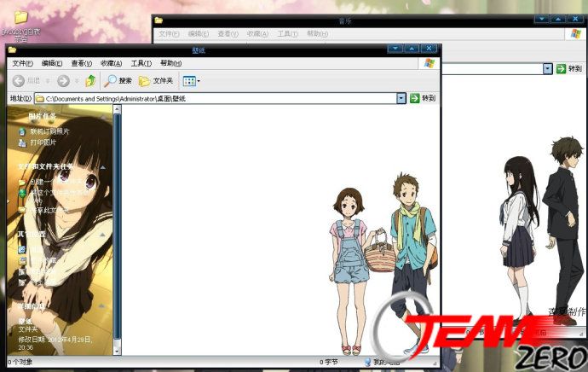Open desktop folder icon at top-left
Image resolution: width=588 pixels, height=372 pixels.
pos(20,17)
